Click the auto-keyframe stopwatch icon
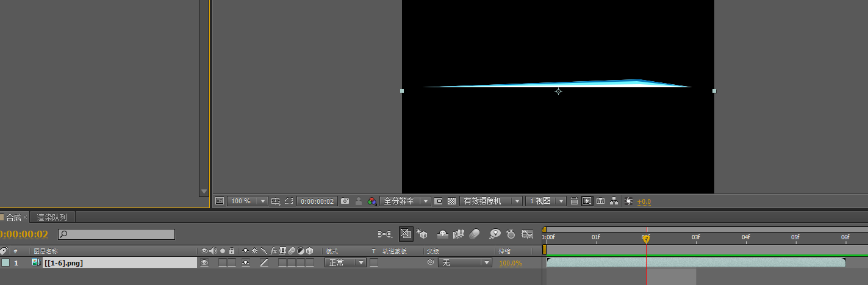This screenshot has height=285, width=868. point(511,234)
